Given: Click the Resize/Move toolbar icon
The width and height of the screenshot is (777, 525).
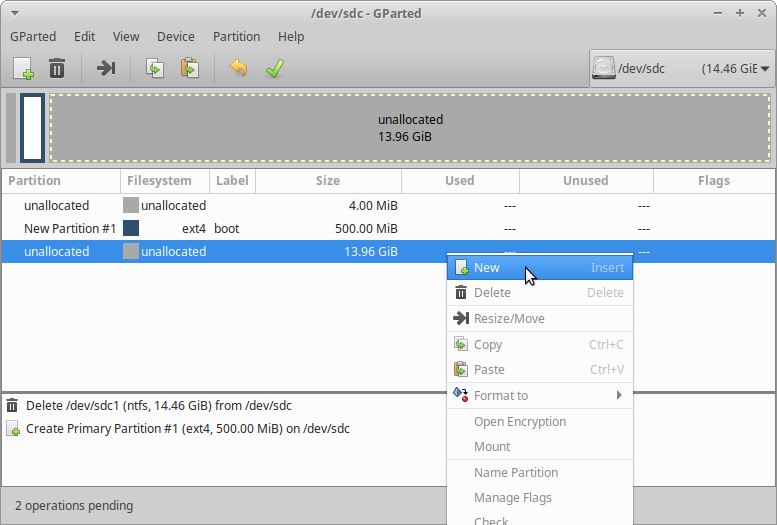Looking at the screenshot, I should (106, 68).
